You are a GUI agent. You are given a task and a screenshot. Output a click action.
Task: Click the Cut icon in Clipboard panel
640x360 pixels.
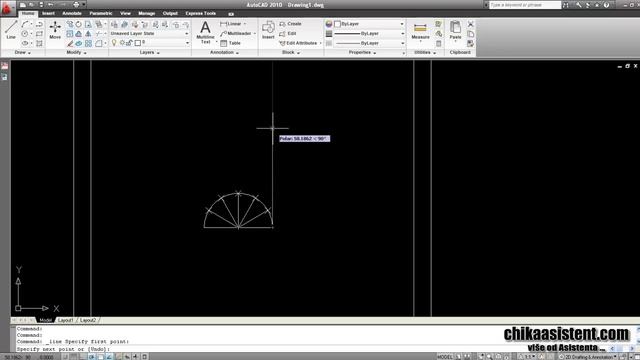click(x=471, y=24)
